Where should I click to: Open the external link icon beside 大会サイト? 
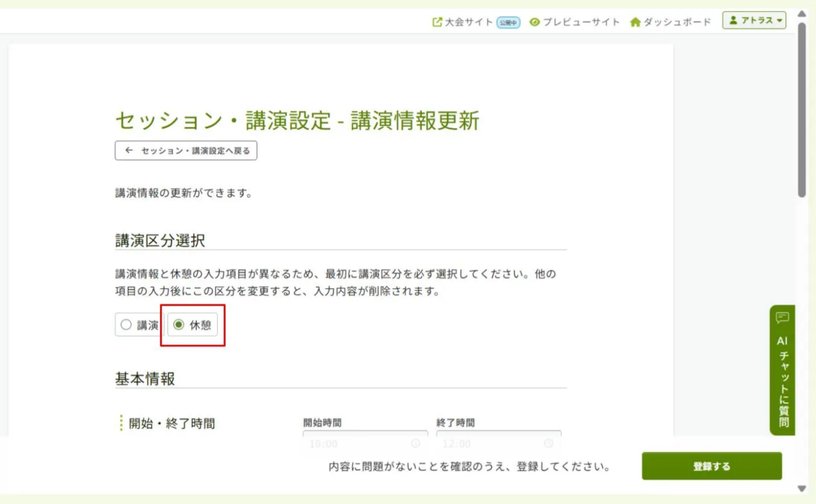click(437, 21)
